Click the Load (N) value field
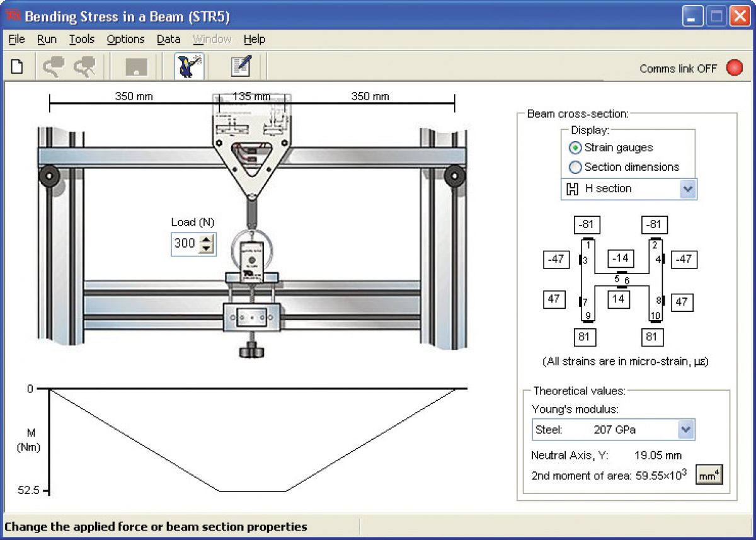The width and height of the screenshot is (756, 540). (x=185, y=244)
